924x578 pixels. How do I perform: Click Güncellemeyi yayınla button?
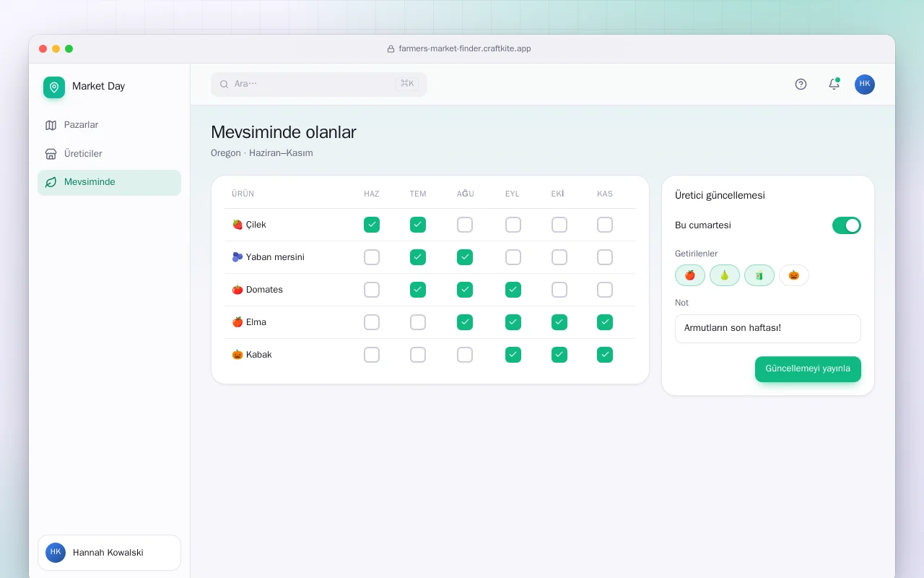[x=808, y=369]
